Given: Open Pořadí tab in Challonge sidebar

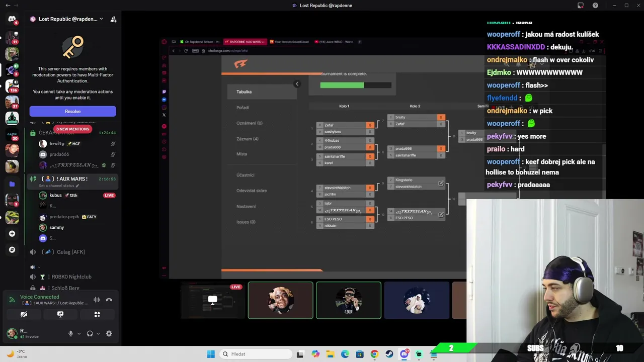Looking at the screenshot, I should [243, 108].
